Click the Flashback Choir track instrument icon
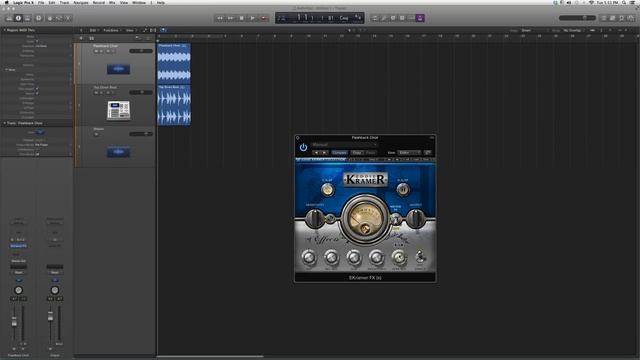The width and height of the screenshot is (640, 360). pyautogui.click(x=118, y=69)
